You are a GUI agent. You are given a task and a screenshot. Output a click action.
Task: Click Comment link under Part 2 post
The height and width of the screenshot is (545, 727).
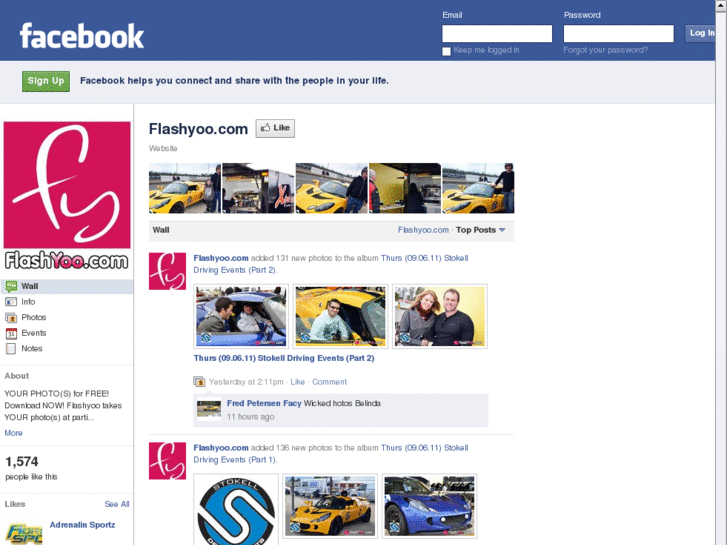(x=329, y=382)
